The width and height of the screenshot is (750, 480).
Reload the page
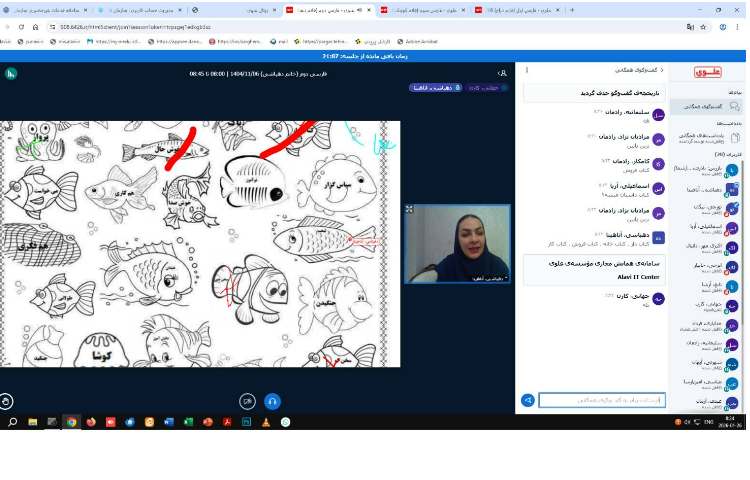point(21,27)
